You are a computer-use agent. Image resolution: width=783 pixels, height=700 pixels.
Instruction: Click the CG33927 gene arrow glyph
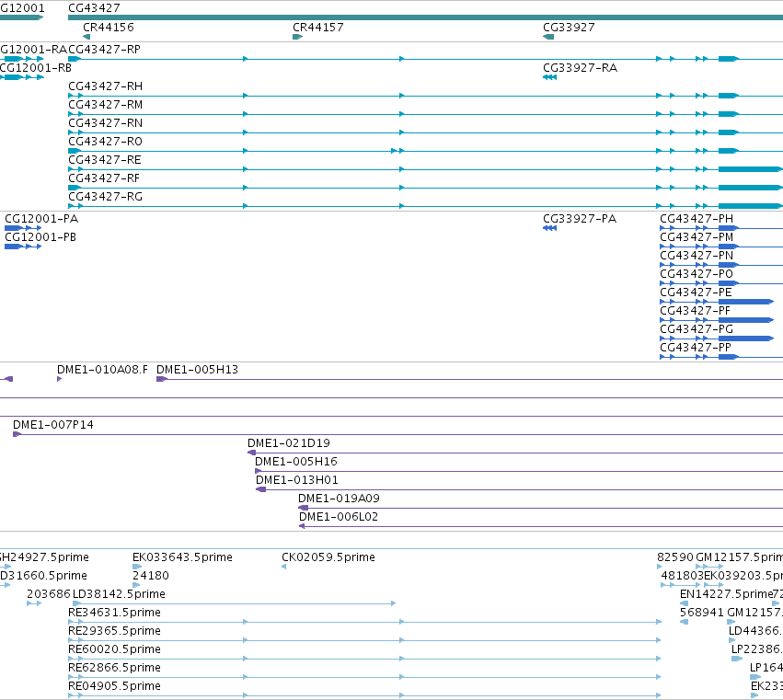click(548, 37)
